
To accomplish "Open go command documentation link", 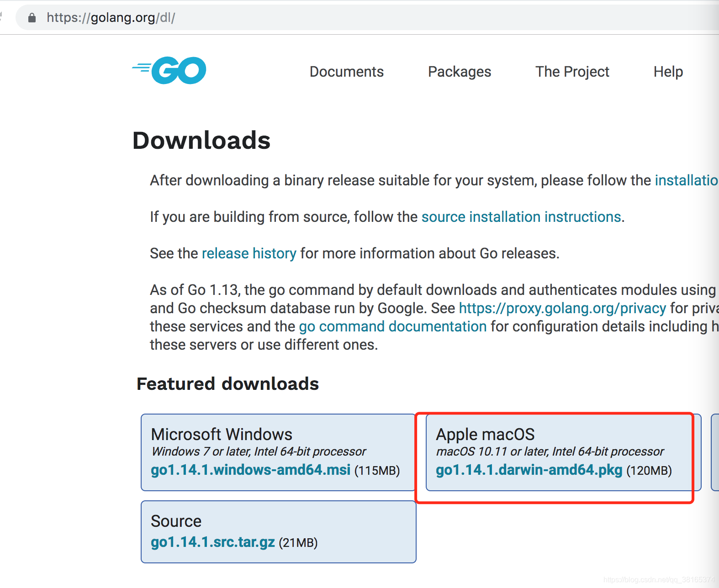I will point(392,326).
